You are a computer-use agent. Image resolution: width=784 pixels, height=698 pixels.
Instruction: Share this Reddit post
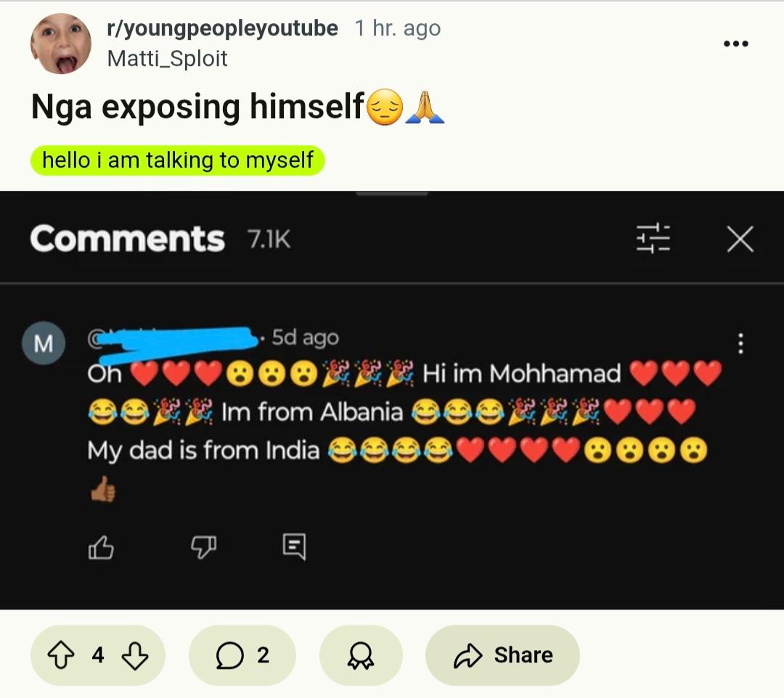pos(502,655)
